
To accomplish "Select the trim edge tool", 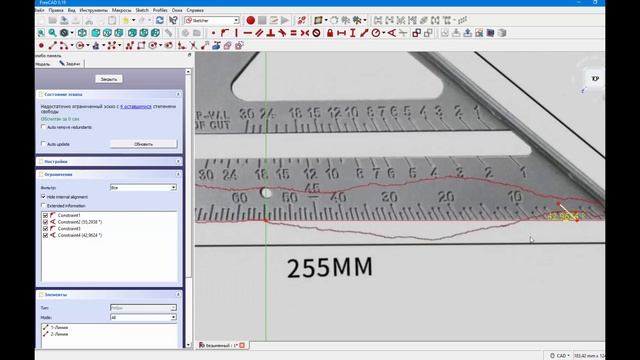I will [193, 46].
